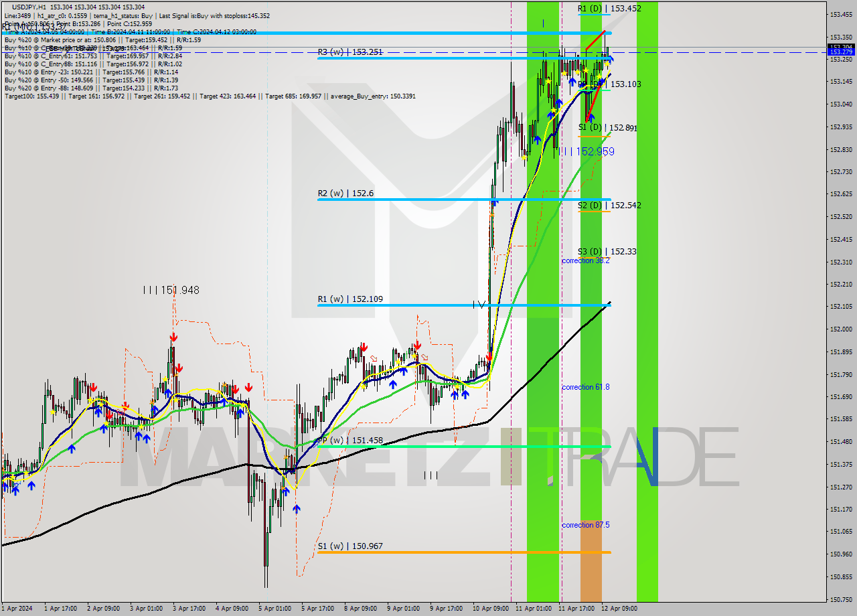Select the 'correction 87.5' label
The image size is (857, 616).
click(586, 525)
